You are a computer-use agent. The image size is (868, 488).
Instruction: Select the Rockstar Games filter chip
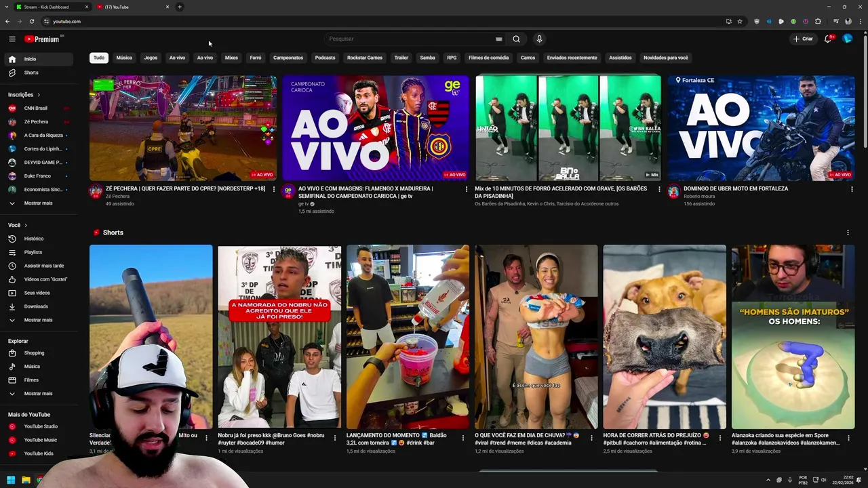[365, 58]
